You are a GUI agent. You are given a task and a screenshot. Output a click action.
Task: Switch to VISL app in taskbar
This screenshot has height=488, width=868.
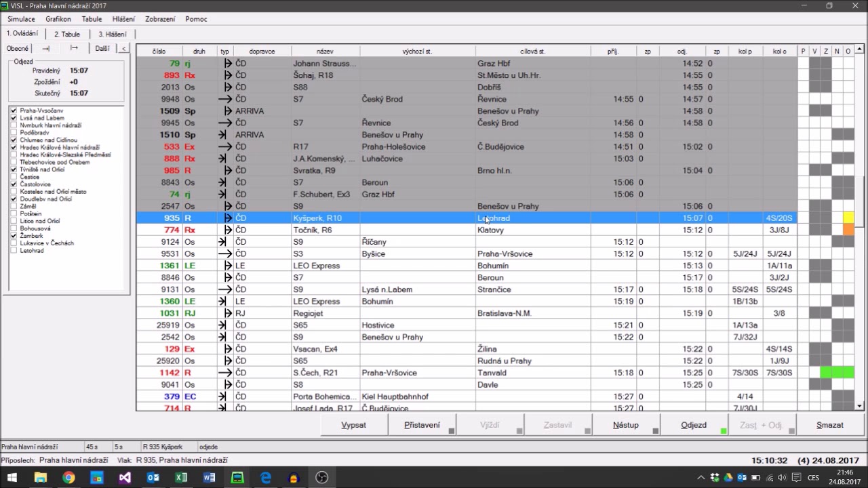[237, 478]
